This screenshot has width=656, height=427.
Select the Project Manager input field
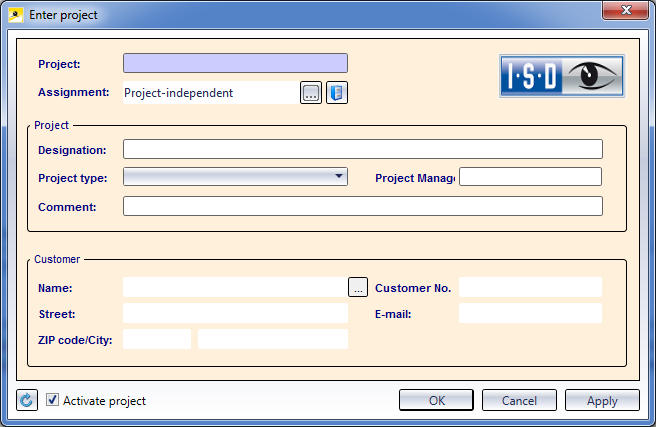[x=530, y=177]
